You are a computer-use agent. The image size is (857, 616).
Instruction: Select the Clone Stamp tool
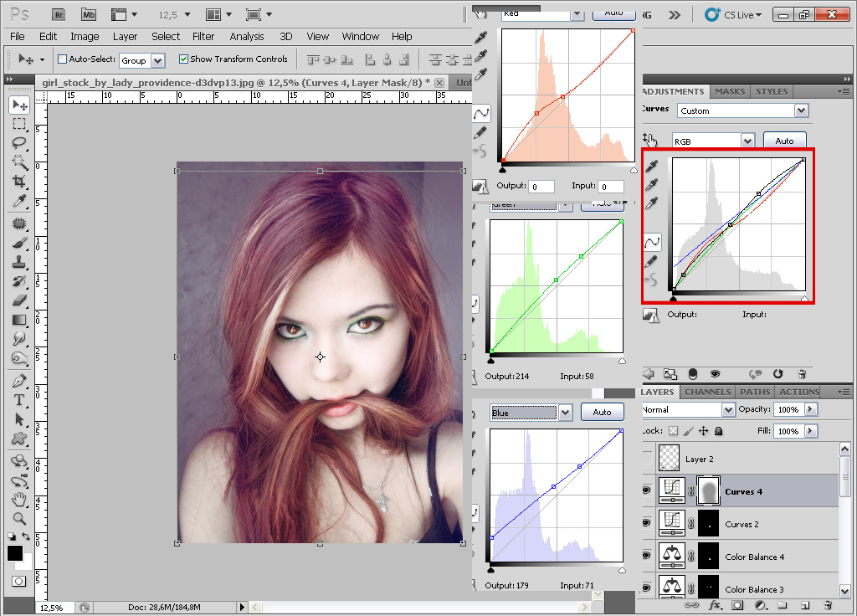click(x=20, y=262)
